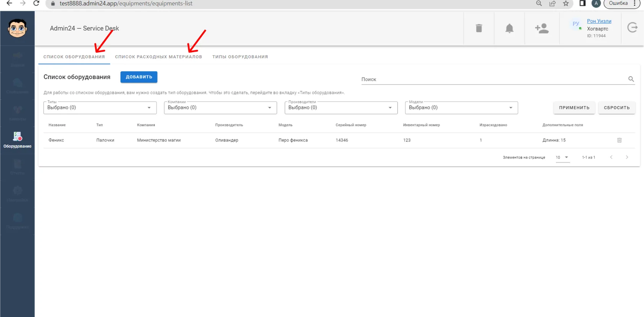Click the browser zoom icon
The width and height of the screenshot is (644, 317).
click(x=539, y=3)
